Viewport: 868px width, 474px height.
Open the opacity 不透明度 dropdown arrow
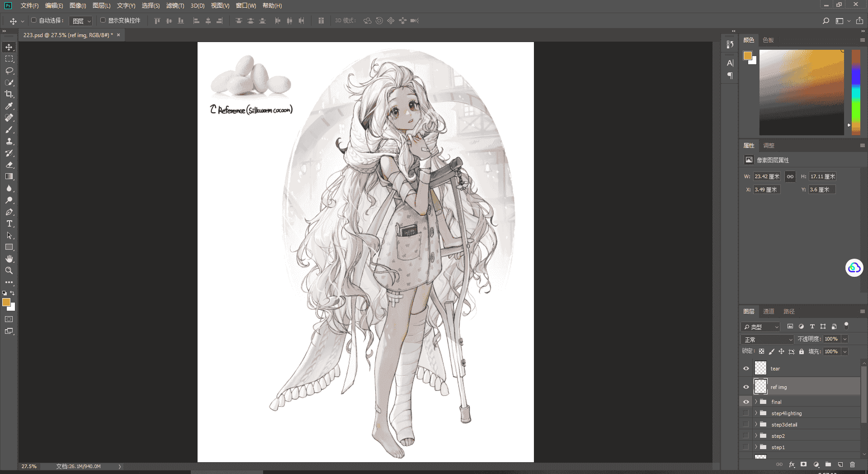844,339
